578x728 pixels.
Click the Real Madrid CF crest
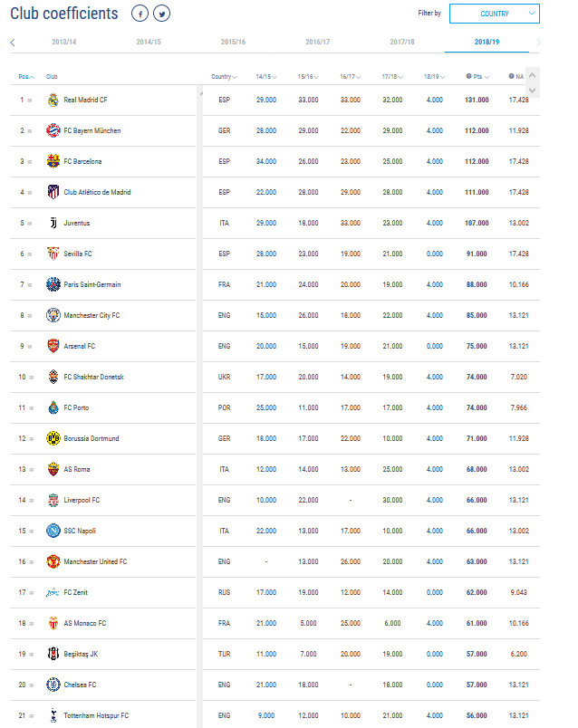53,100
